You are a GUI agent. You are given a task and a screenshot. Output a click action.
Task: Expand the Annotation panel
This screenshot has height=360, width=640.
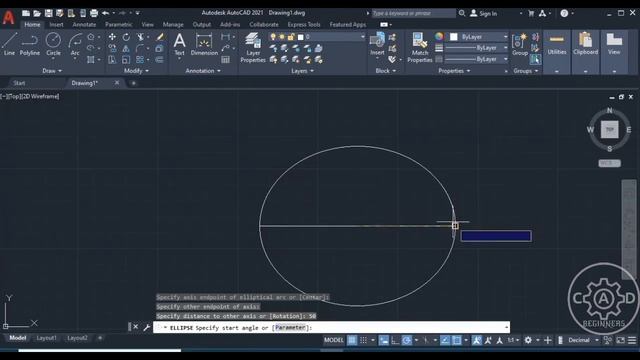coord(203,71)
